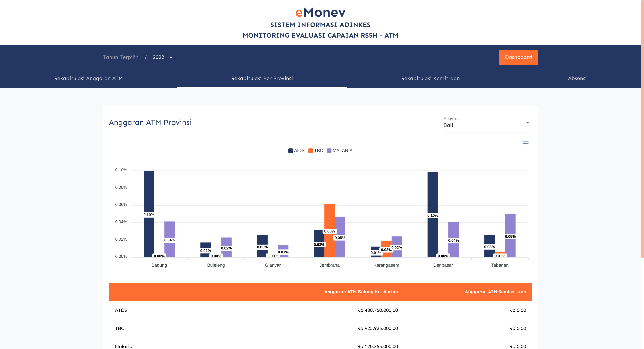
Task: Open the Absensi tab
Action: coord(577,78)
